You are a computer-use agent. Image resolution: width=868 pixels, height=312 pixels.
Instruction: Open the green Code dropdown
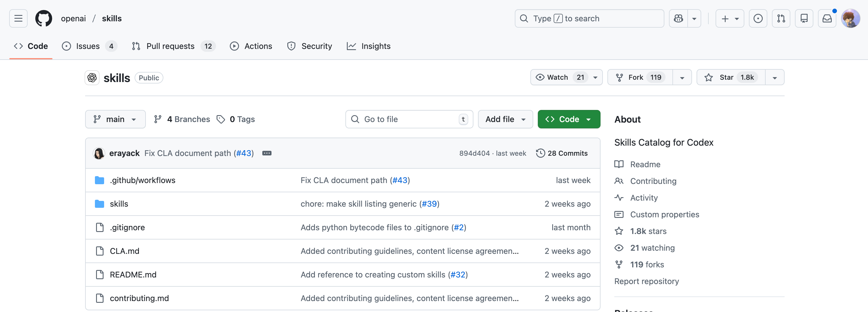tap(568, 119)
